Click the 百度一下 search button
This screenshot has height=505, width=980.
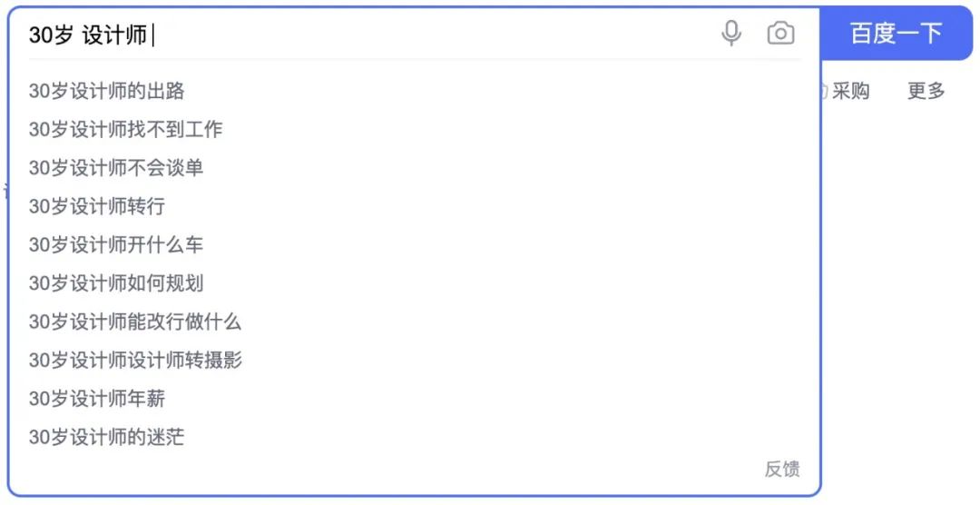pyautogui.click(x=896, y=34)
